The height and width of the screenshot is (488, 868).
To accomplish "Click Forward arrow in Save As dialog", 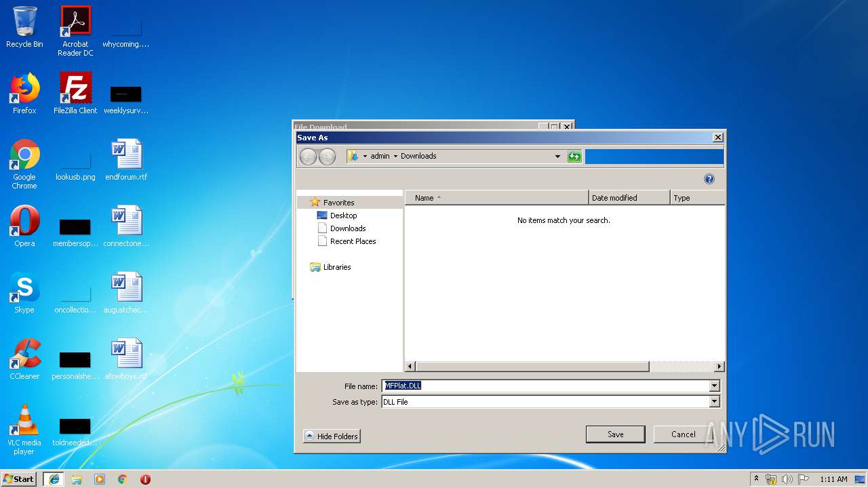I will click(x=327, y=157).
